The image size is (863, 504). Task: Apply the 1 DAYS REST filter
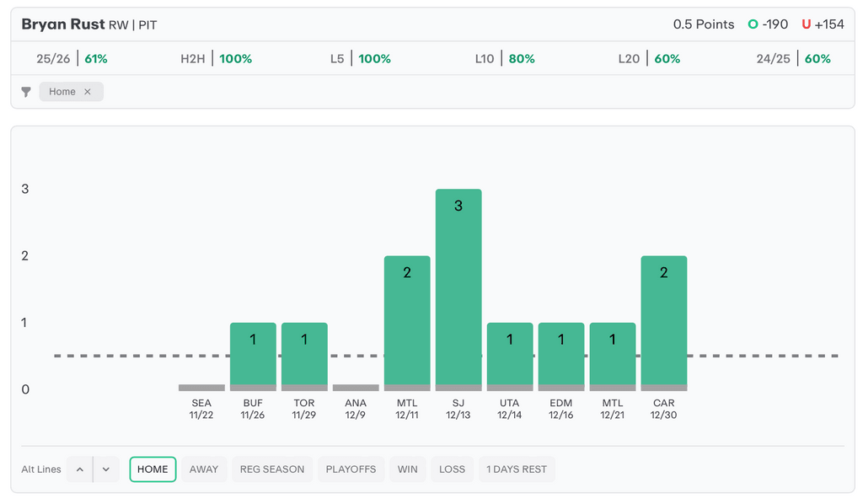click(x=517, y=469)
